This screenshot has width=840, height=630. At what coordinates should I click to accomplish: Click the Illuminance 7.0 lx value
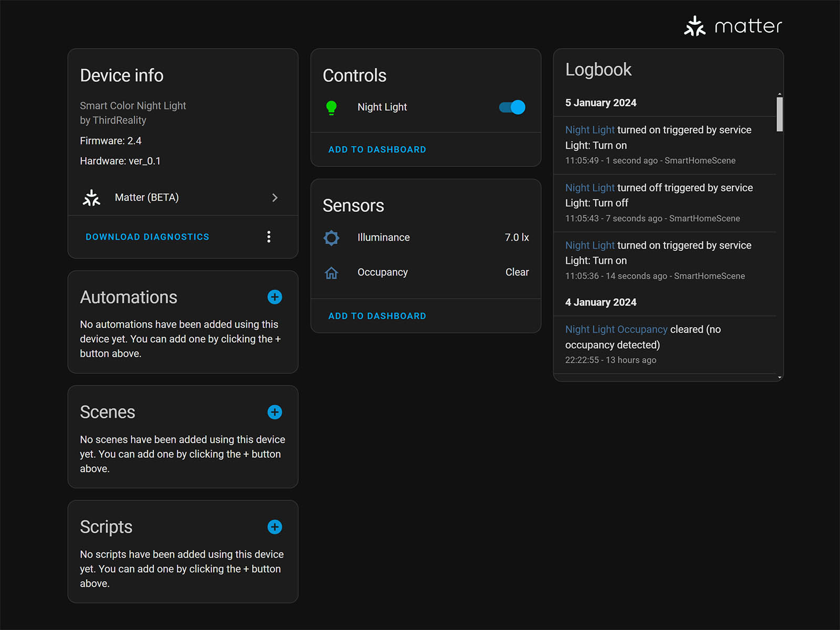click(517, 238)
